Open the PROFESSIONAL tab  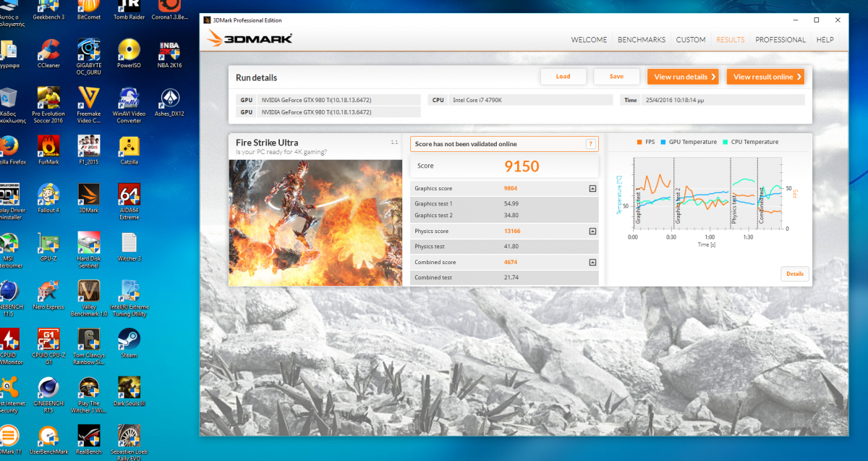pyautogui.click(x=780, y=40)
